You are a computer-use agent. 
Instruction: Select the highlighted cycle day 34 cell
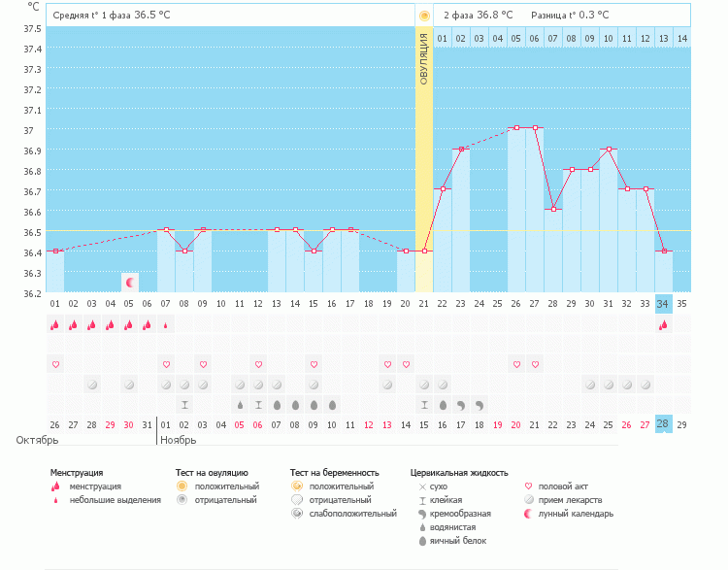(x=663, y=303)
